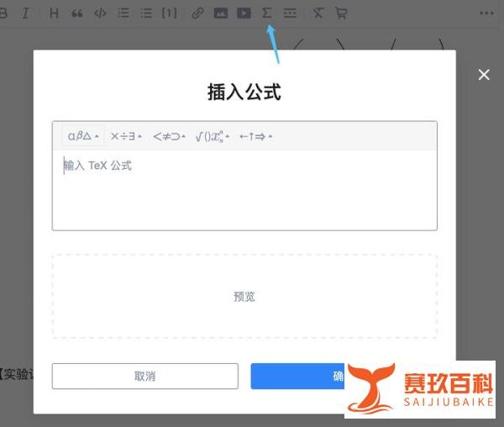
Task: Toggle italic formatting in the toolbar
Action: point(25,13)
